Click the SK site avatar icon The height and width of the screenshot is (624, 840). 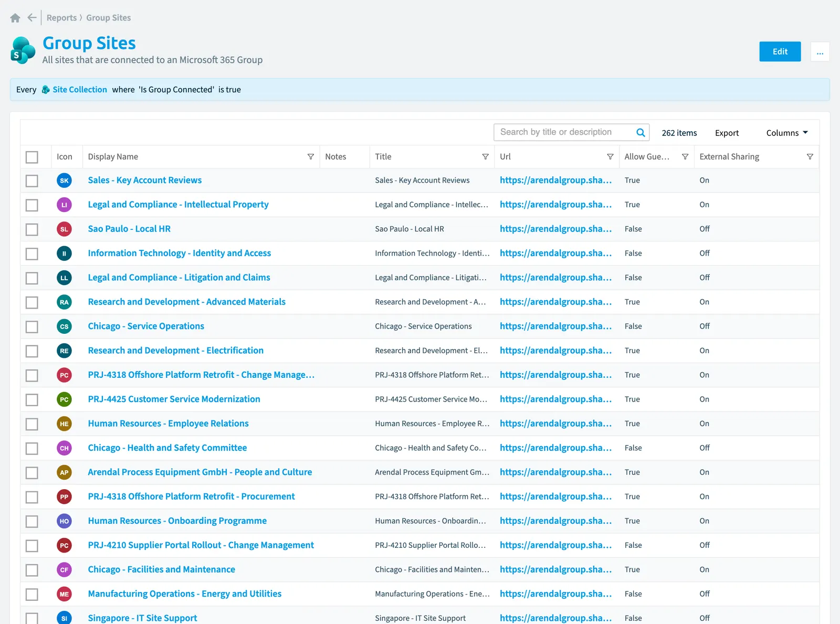[x=64, y=181]
